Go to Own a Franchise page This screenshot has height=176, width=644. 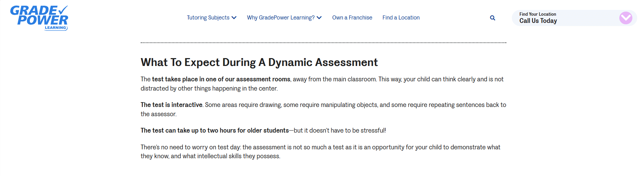[x=352, y=18]
